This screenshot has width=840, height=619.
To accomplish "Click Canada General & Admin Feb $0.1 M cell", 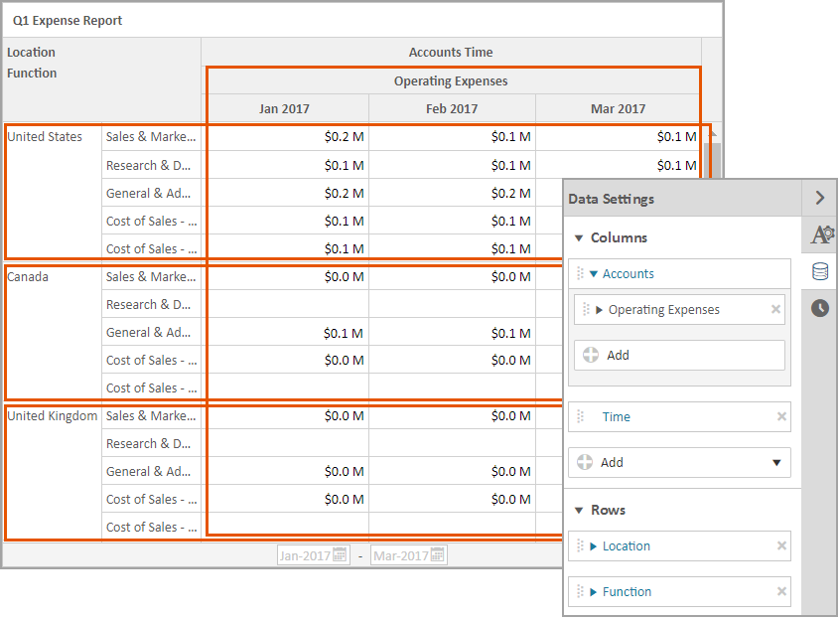I will [x=452, y=332].
